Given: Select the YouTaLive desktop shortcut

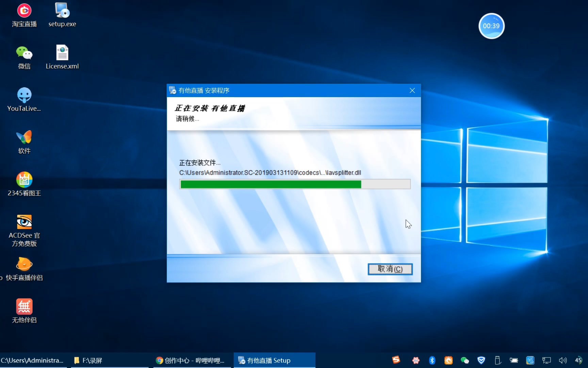Looking at the screenshot, I should point(24,100).
